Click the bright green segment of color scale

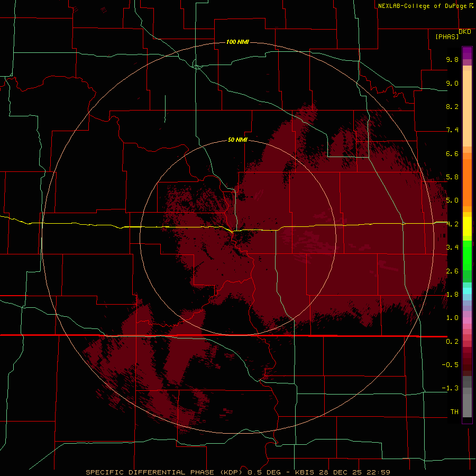[x=467, y=255]
